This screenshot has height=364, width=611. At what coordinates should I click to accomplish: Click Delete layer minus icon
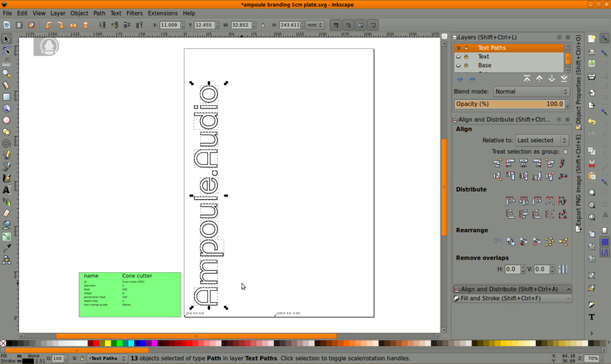point(473,79)
